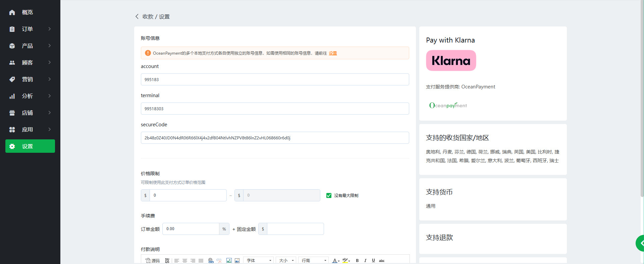Click the bar chart icon beside 分析
The width and height of the screenshot is (644, 264).
pyautogui.click(x=12, y=96)
